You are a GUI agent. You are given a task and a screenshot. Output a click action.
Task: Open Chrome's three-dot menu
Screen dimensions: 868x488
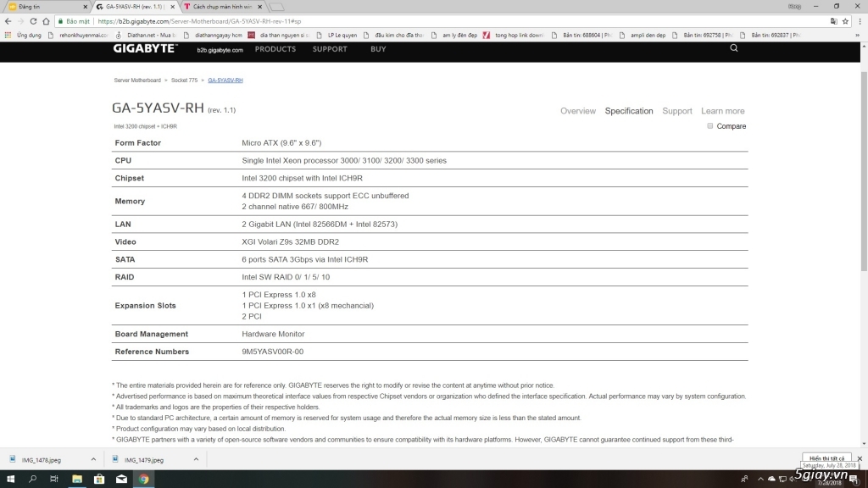click(859, 21)
